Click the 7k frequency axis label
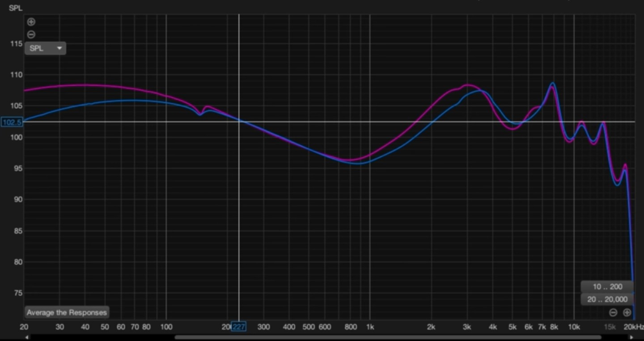 (x=542, y=327)
